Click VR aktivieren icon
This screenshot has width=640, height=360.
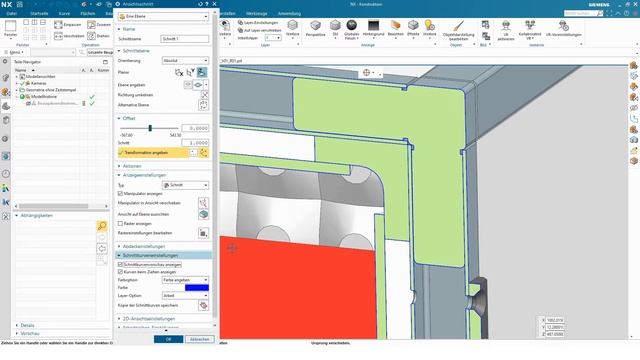tap(506, 26)
